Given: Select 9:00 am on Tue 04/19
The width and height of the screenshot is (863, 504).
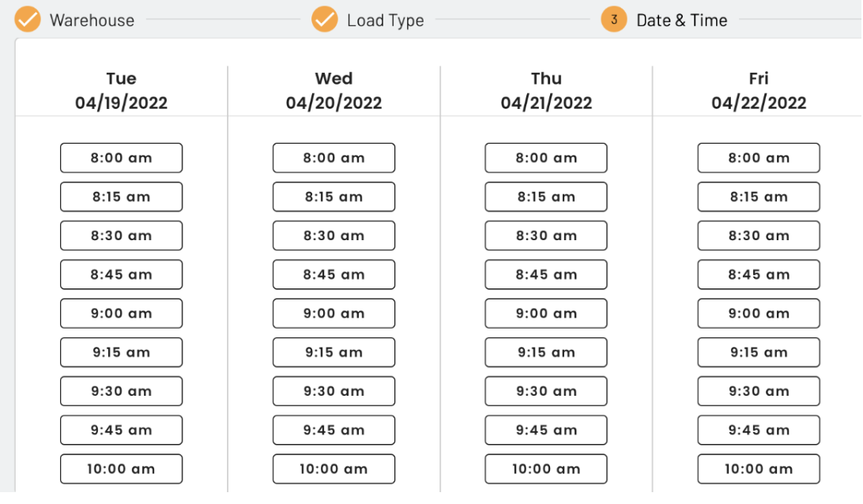Looking at the screenshot, I should (121, 314).
